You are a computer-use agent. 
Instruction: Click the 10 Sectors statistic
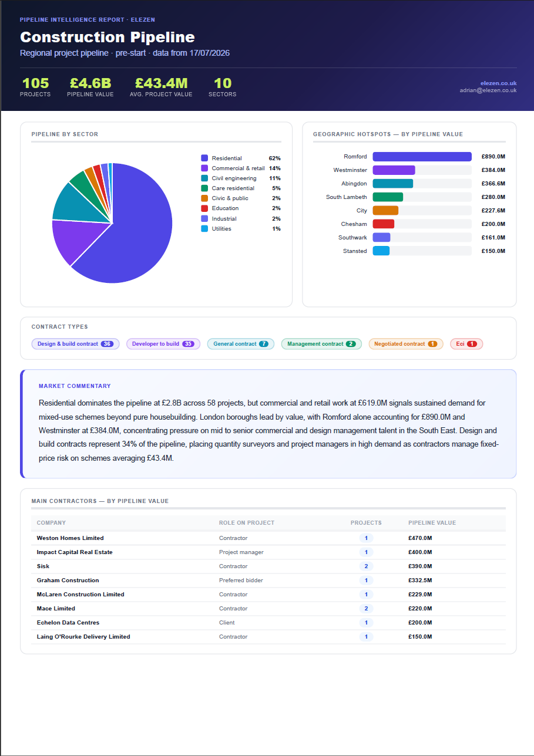223,87
